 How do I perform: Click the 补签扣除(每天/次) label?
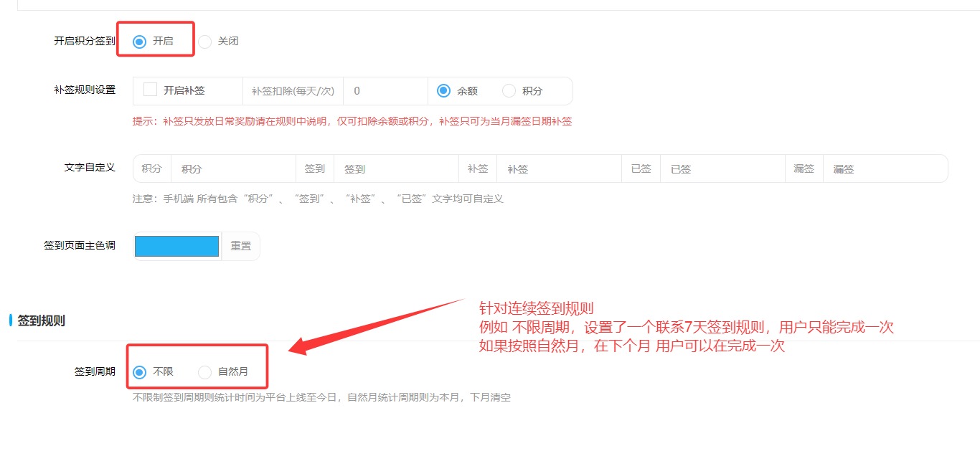(293, 91)
